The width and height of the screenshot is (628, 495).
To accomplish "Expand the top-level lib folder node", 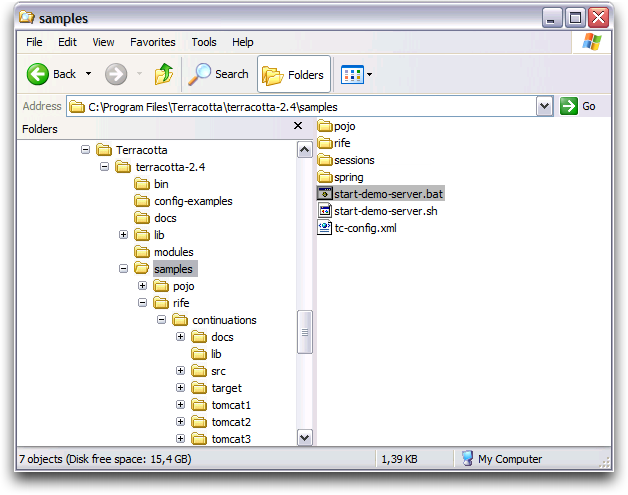I will click(x=123, y=235).
